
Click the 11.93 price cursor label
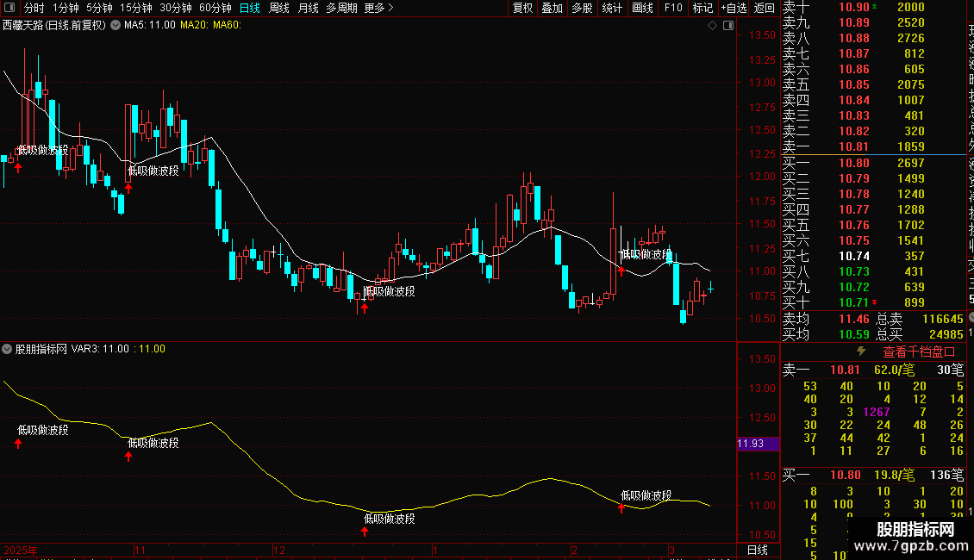point(757,444)
